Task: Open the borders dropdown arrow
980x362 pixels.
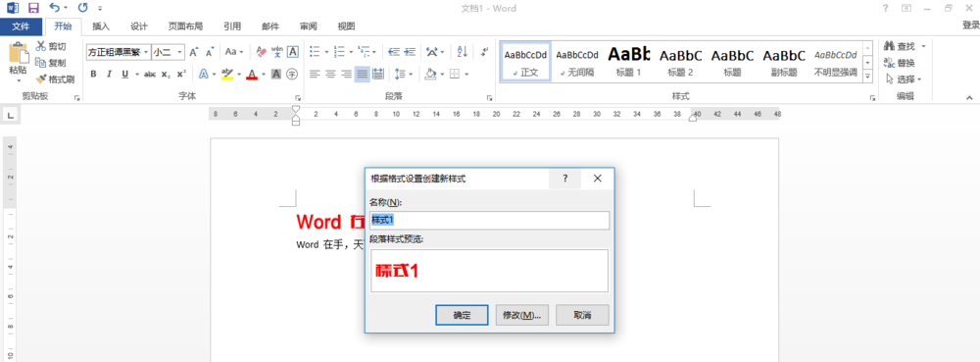Action: (465, 75)
